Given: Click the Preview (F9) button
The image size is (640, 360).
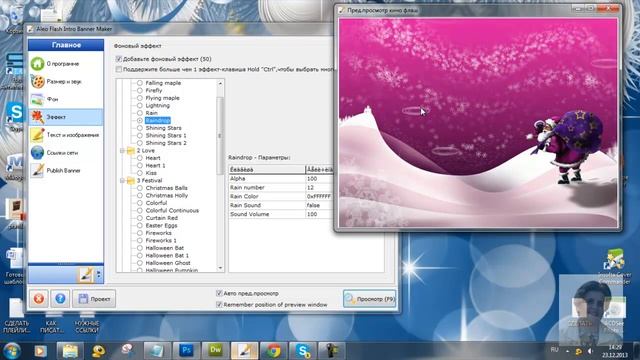Looking at the screenshot, I should coord(370,299).
